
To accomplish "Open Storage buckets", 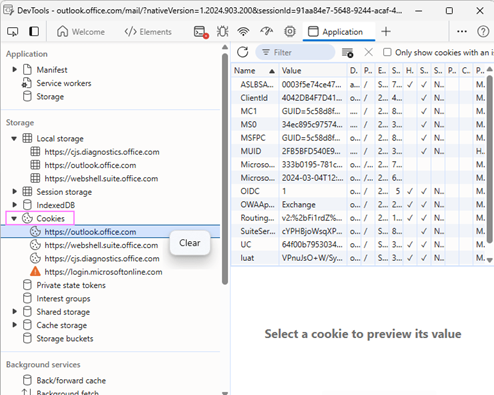I will click(65, 339).
